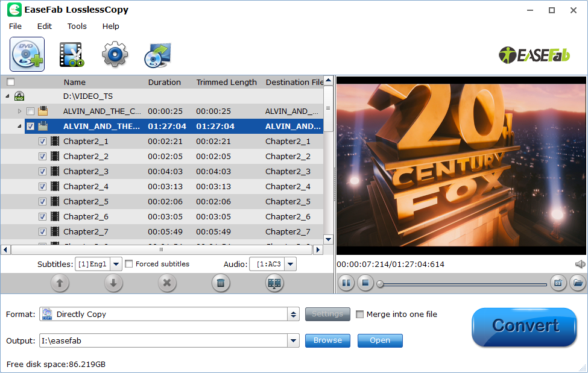Click film strip icon of Chapter2_5
This screenshot has height=373, width=588.
55,201
